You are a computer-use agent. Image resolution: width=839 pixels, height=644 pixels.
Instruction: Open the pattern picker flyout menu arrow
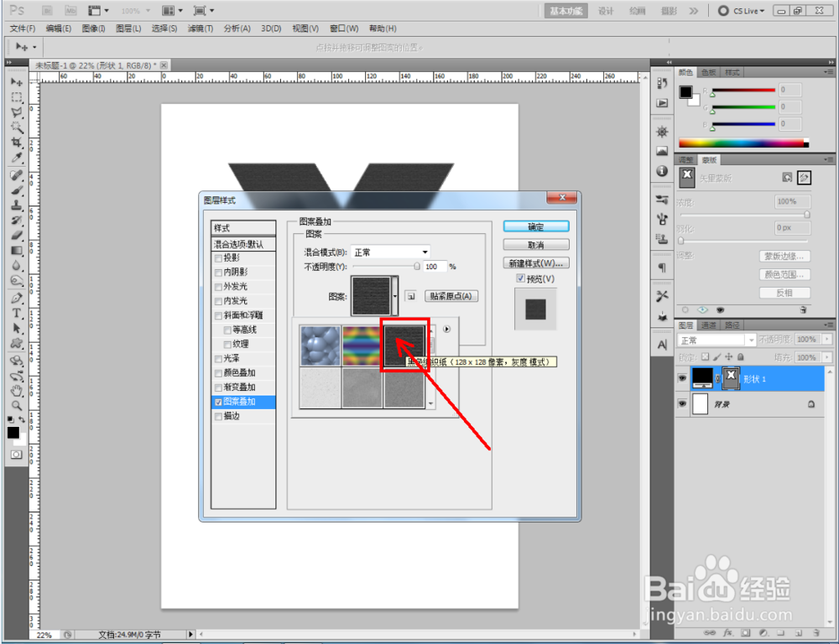[446, 329]
